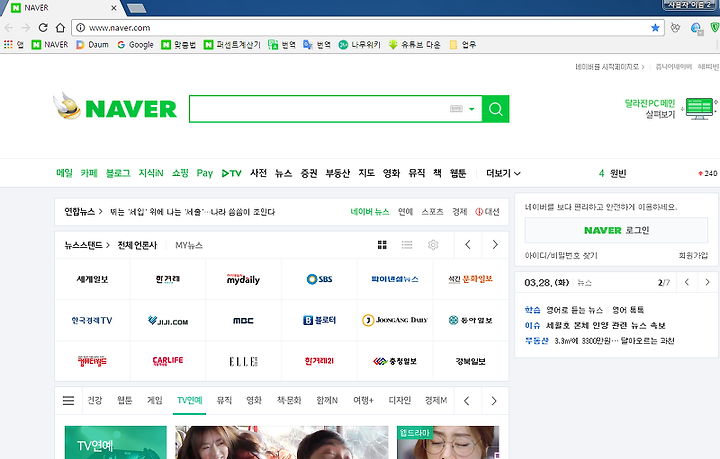Open the SBS press logo
This screenshot has height=459, width=720.
pyautogui.click(x=320, y=279)
